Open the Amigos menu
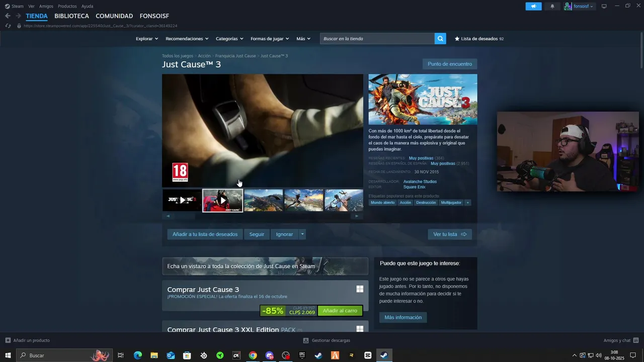644x362 pixels. 46,6
